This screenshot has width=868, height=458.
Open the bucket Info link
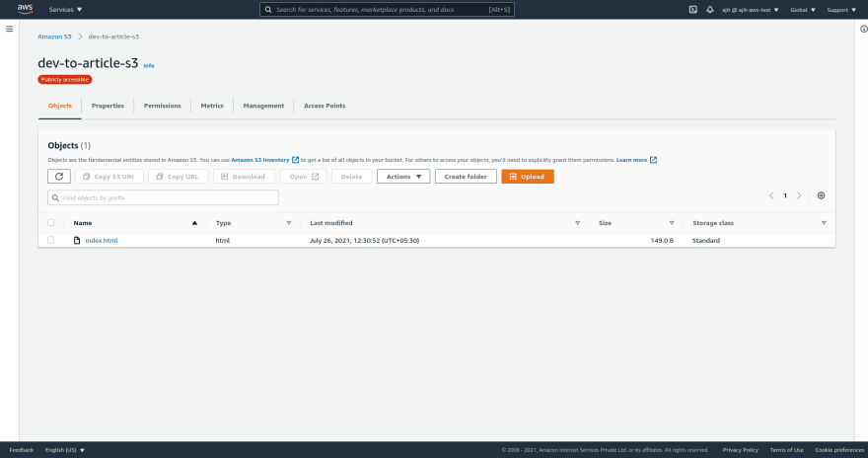[149, 66]
